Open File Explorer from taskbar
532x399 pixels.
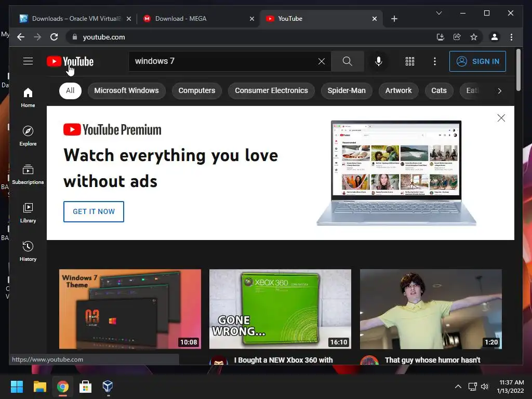click(x=39, y=387)
